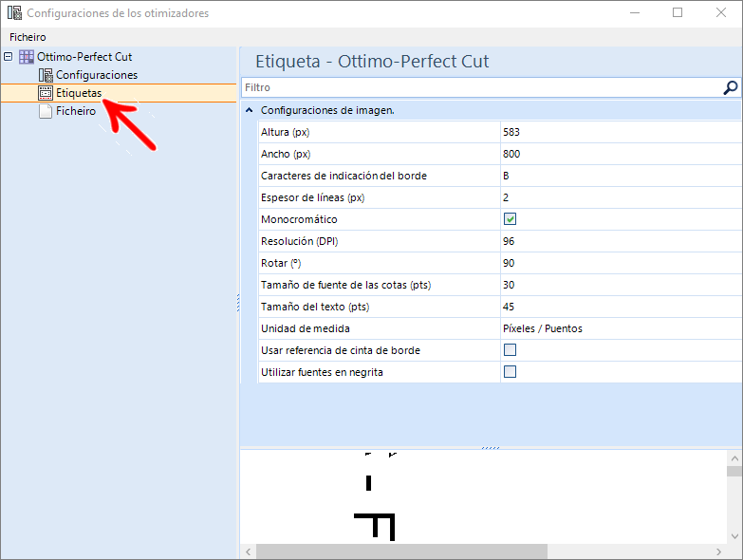Edit the Altura value 583
Viewport: 743px width, 560px height.
coord(622,132)
